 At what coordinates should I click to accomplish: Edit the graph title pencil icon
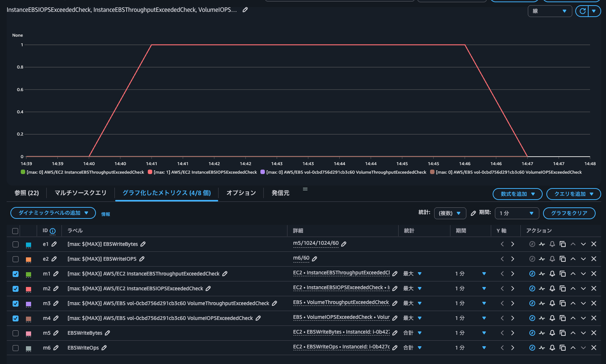(245, 10)
